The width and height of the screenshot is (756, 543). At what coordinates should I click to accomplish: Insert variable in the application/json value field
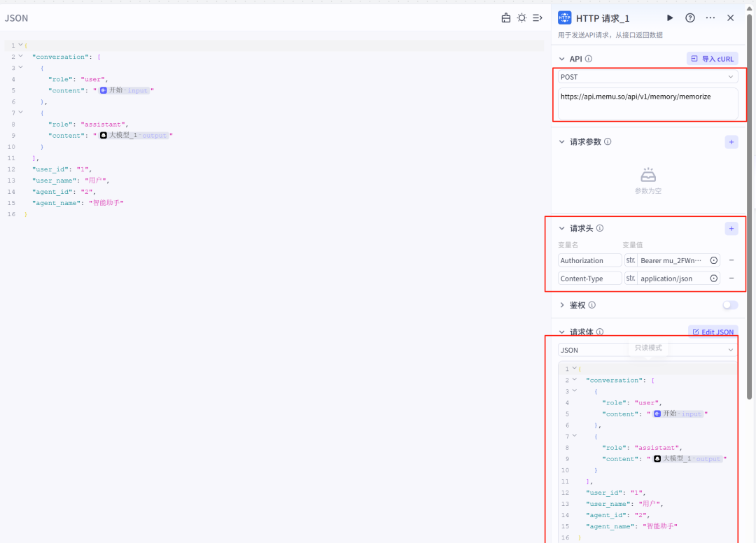click(x=714, y=278)
